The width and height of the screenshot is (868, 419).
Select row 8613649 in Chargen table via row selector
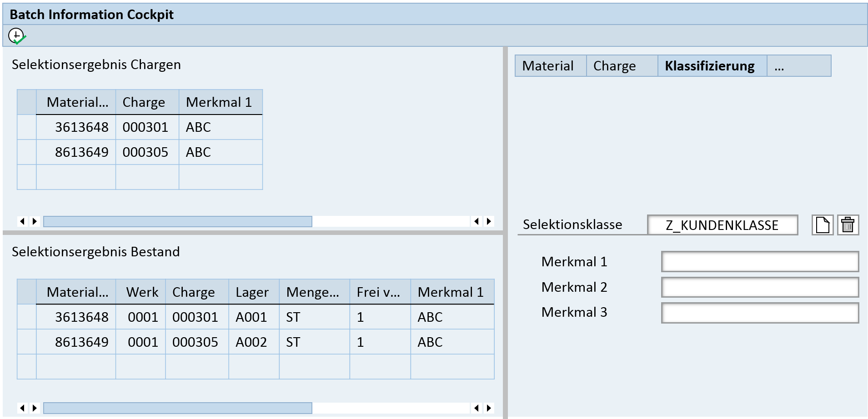(27, 152)
